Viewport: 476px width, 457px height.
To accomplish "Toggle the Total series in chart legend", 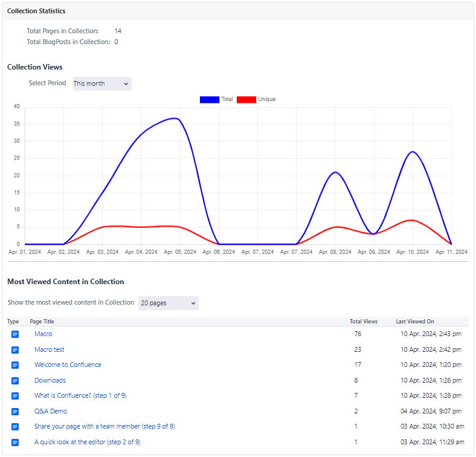I will [x=227, y=99].
